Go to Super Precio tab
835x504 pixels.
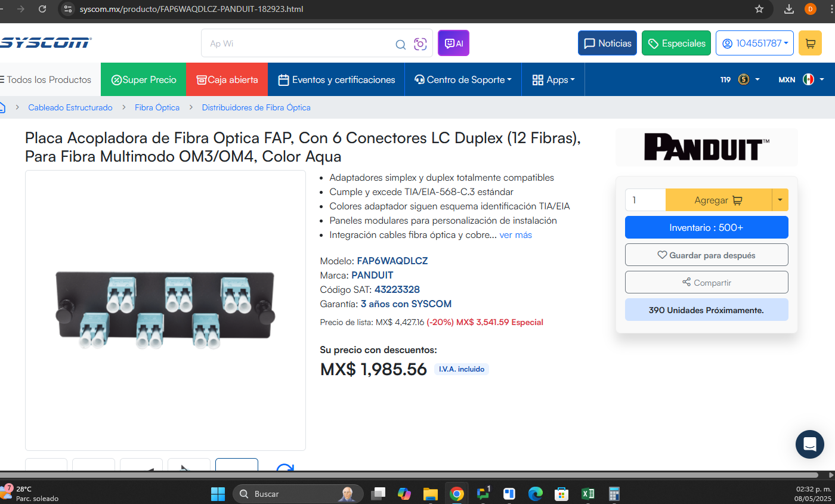tap(143, 79)
